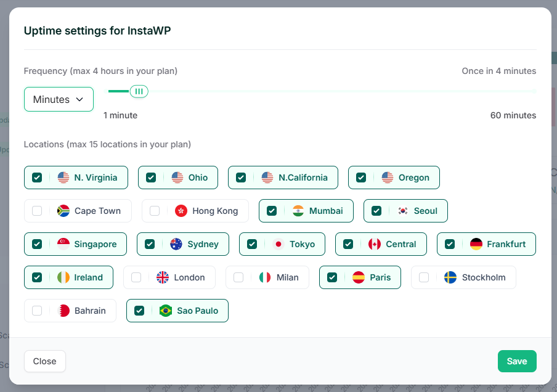Open the Minutes frequency unit dropdown
This screenshot has width=557, height=392.
point(59,99)
